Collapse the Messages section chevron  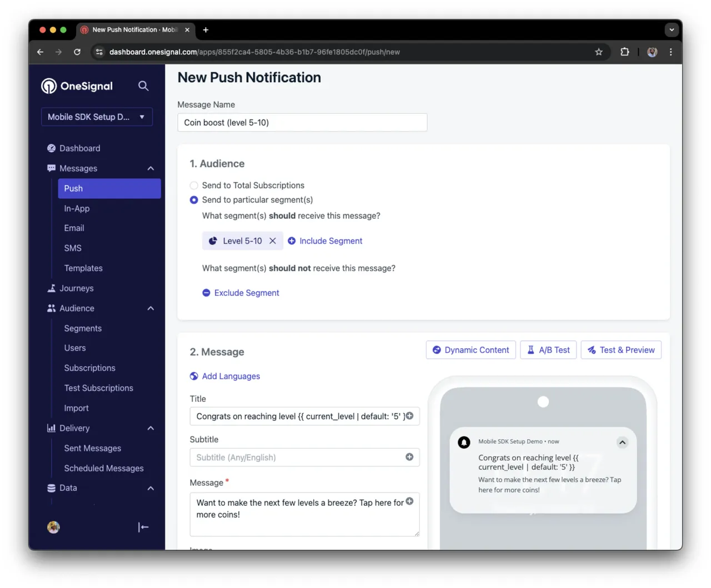pyautogui.click(x=151, y=168)
